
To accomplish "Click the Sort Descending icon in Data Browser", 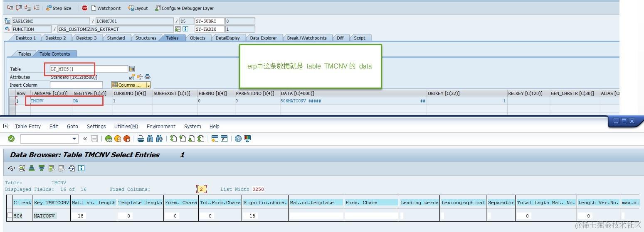I will coord(41,168).
